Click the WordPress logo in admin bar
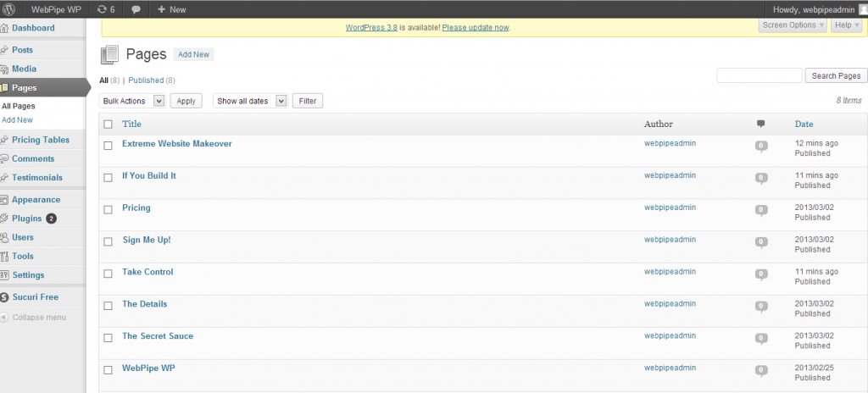 [10, 9]
